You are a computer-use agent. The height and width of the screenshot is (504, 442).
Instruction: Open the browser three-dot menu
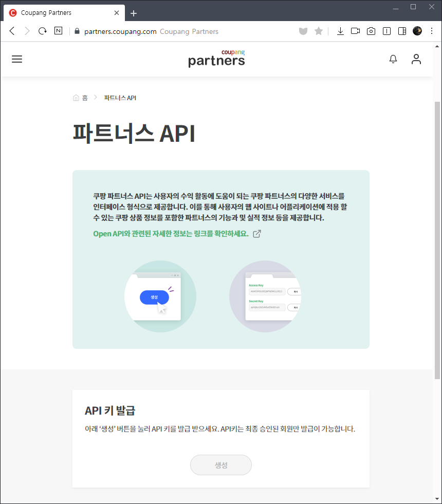pyautogui.click(x=432, y=31)
